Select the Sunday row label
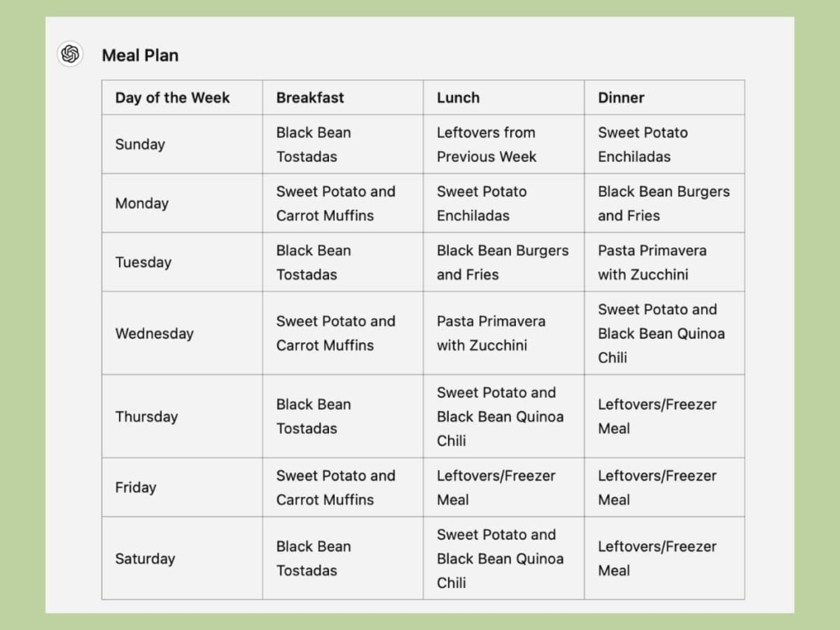 click(x=140, y=144)
